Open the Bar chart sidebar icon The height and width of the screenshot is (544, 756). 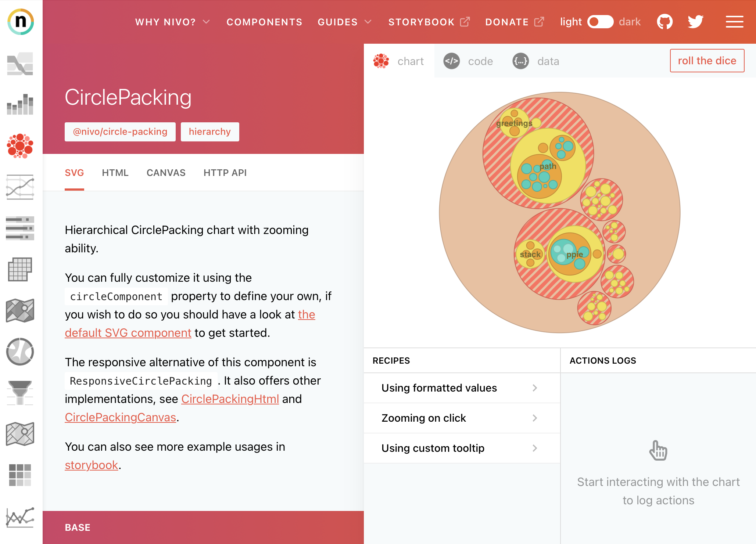[20, 104]
